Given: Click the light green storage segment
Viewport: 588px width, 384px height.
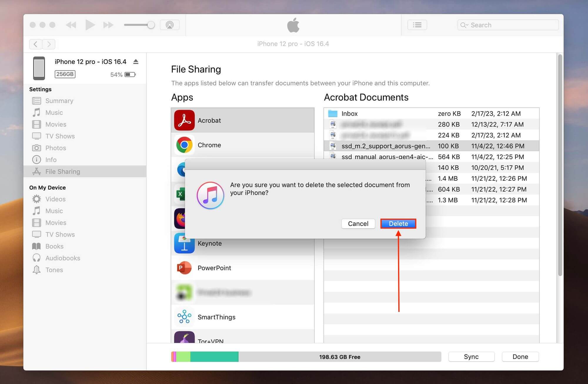Looking at the screenshot, I should (x=183, y=357).
